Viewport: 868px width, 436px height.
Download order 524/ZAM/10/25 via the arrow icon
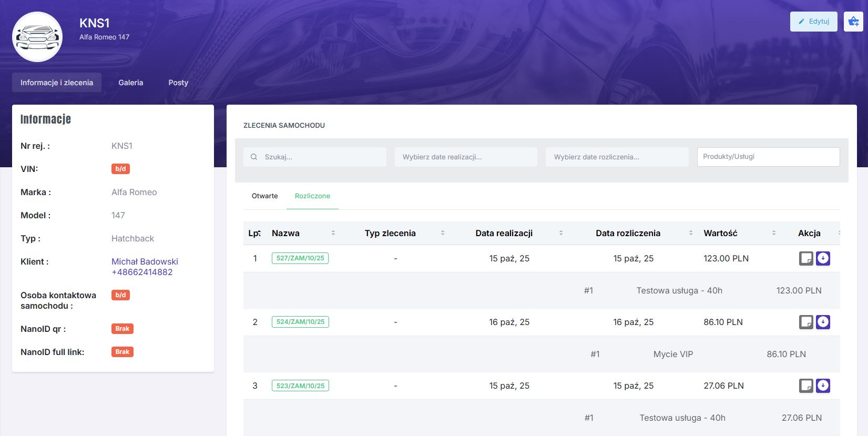click(823, 322)
